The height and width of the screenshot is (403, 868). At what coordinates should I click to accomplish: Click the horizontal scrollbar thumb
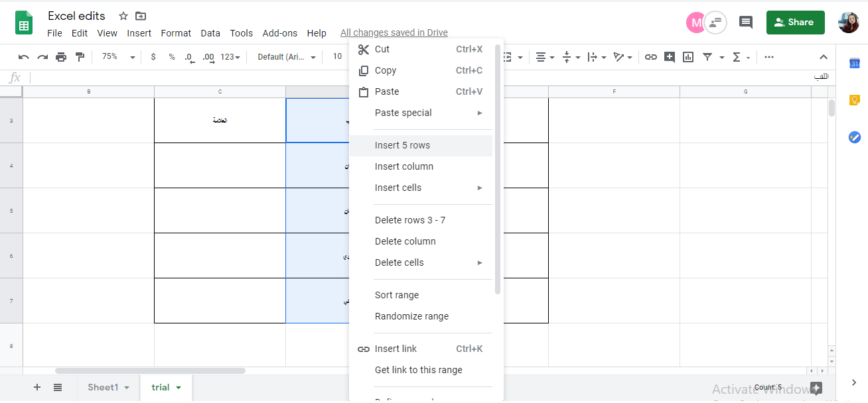(x=150, y=371)
